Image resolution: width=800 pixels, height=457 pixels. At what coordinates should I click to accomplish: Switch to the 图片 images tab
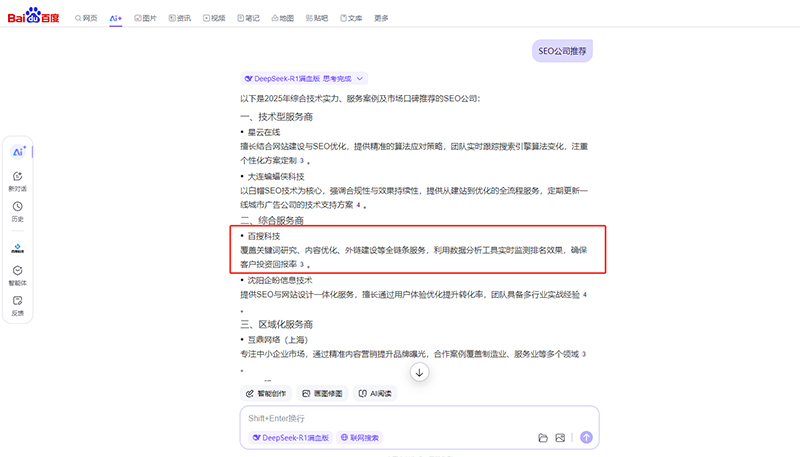(145, 18)
